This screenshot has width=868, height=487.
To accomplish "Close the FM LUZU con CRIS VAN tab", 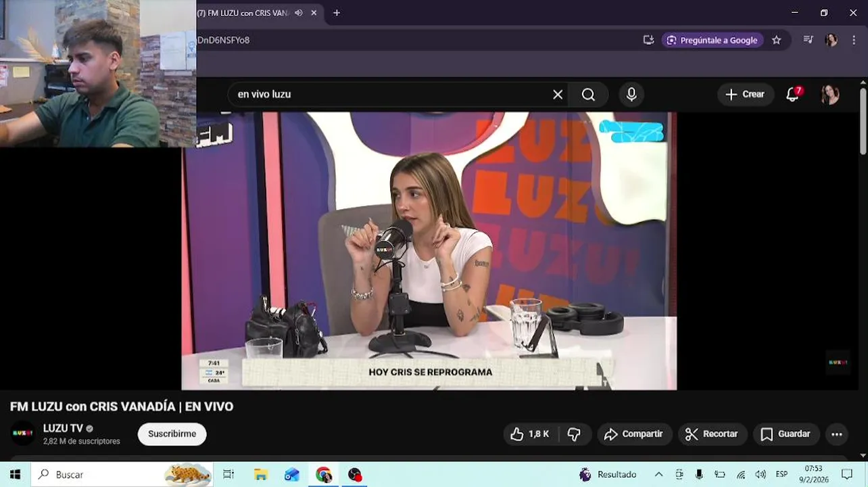I will click(314, 13).
